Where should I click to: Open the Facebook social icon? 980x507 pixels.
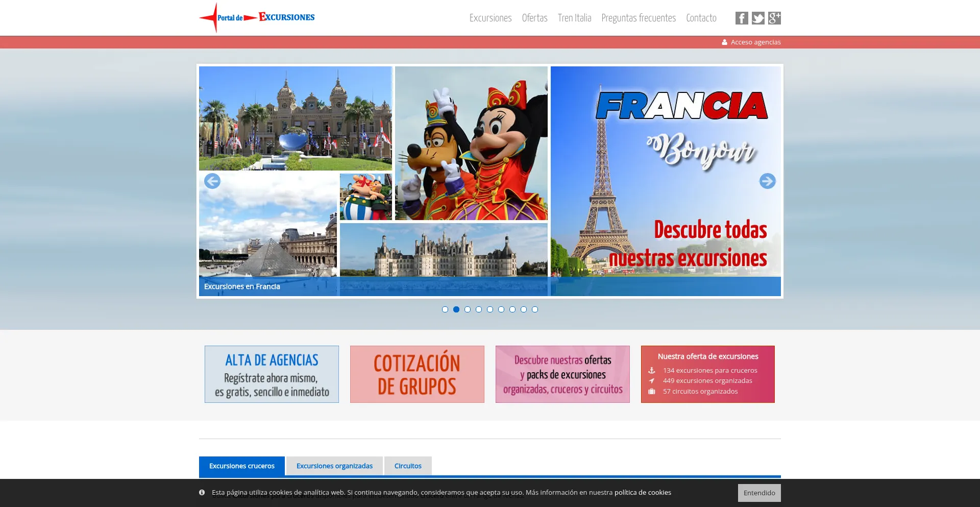click(x=742, y=18)
